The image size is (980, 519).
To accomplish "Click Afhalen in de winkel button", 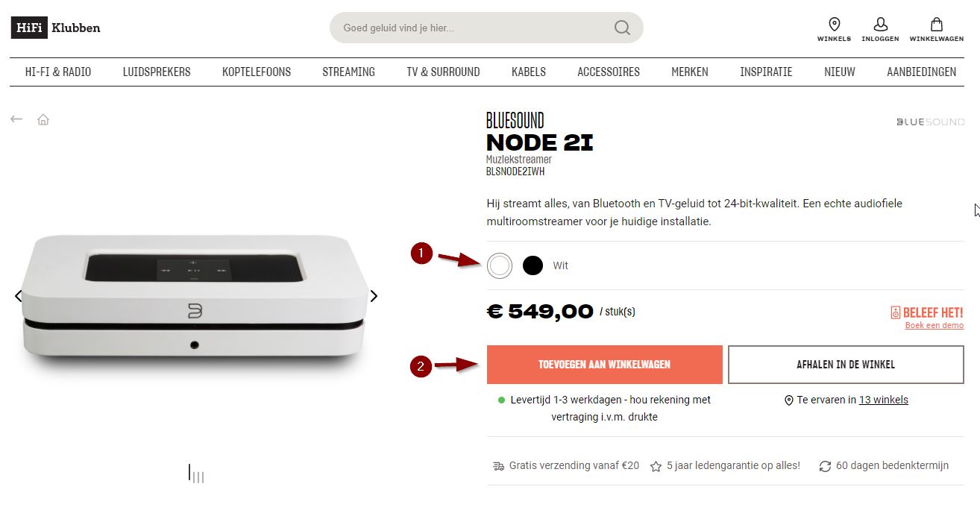I will pyautogui.click(x=846, y=365).
